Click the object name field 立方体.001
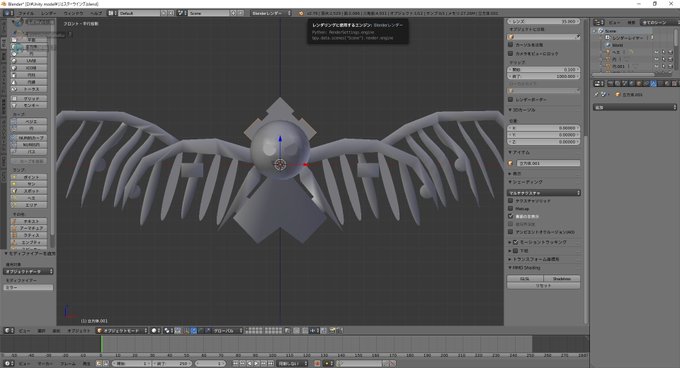Image resolution: width=680 pixels, height=368 pixels. pyautogui.click(x=548, y=163)
